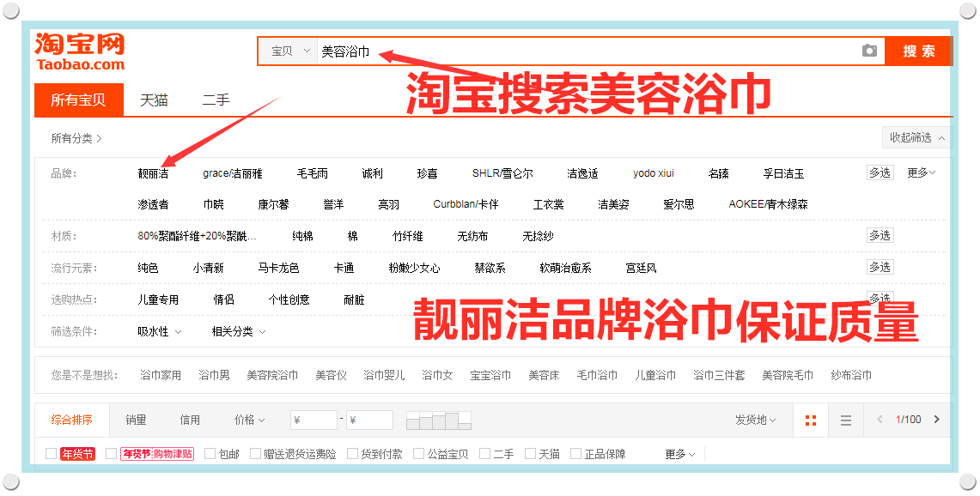Viewport: 980px width, 496px height.
Task: Open the 吸水性 filter dropdown
Action: coord(160,332)
